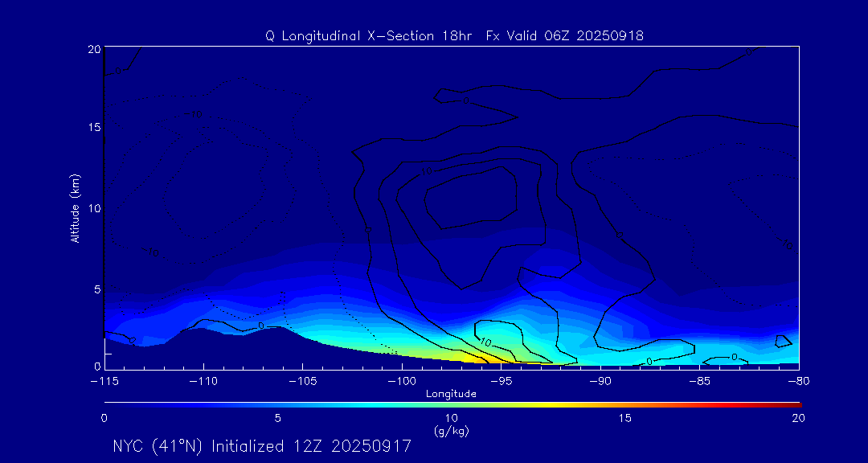Click the colorbar tick label 5
The image size is (868, 463).
click(x=277, y=418)
